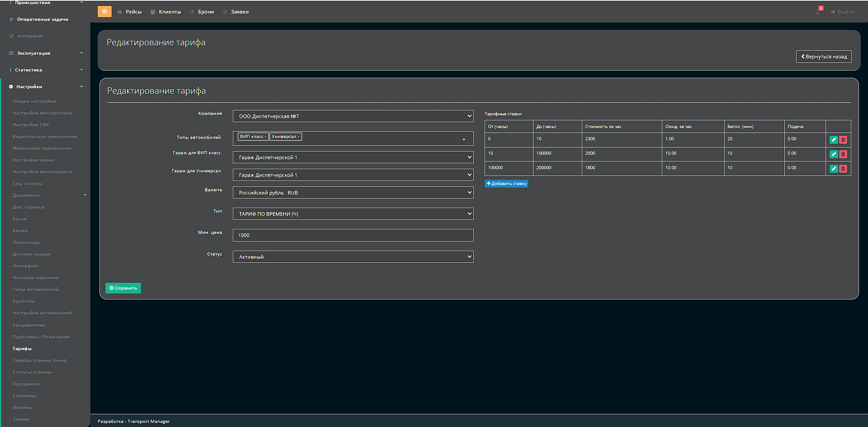Screen dimensions: 868x427
Task: Expand the Документы submenu
Action: tap(49, 195)
